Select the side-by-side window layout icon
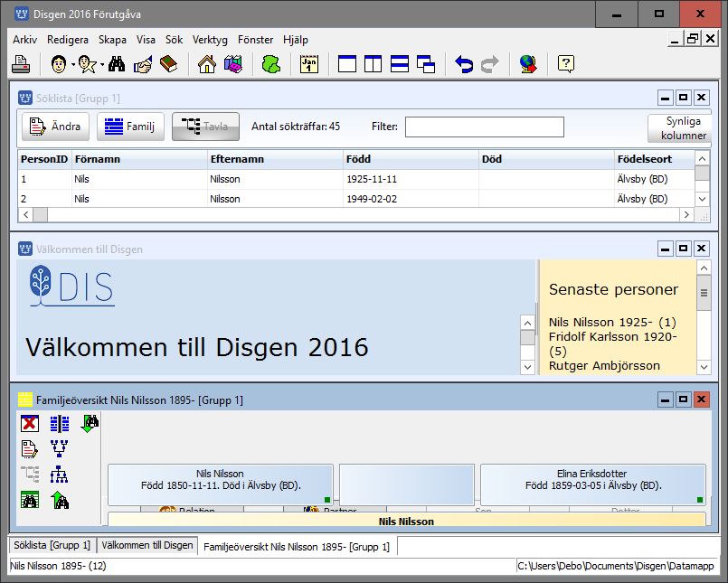Viewport: 728px width, 583px height. (373, 64)
